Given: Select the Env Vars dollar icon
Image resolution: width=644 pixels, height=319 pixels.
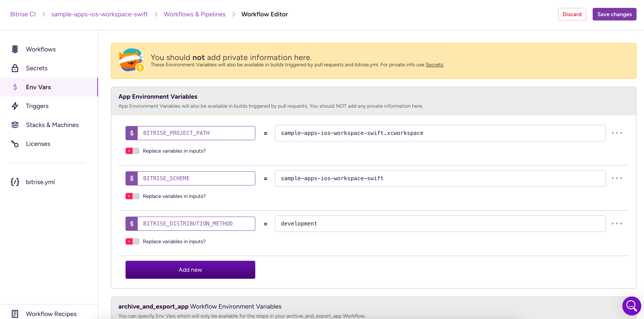Looking at the screenshot, I should [x=15, y=87].
